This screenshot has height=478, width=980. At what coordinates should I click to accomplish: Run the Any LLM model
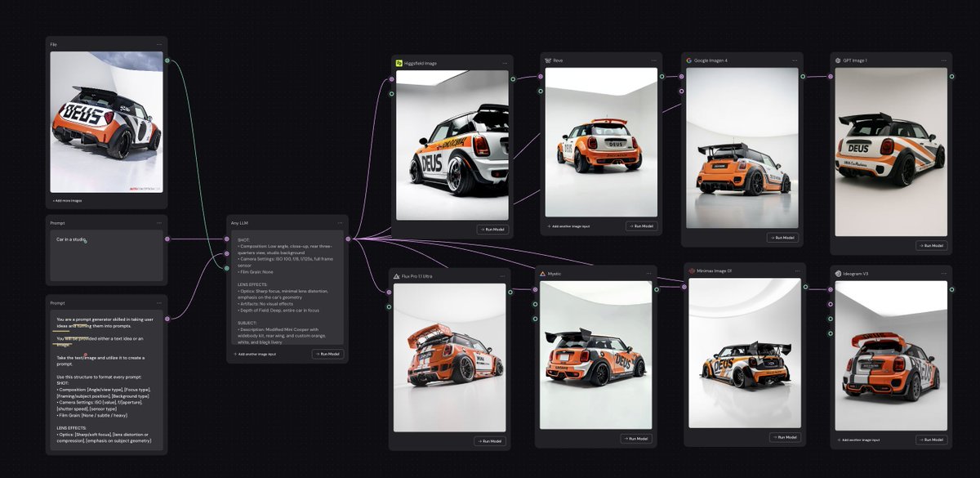click(327, 354)
